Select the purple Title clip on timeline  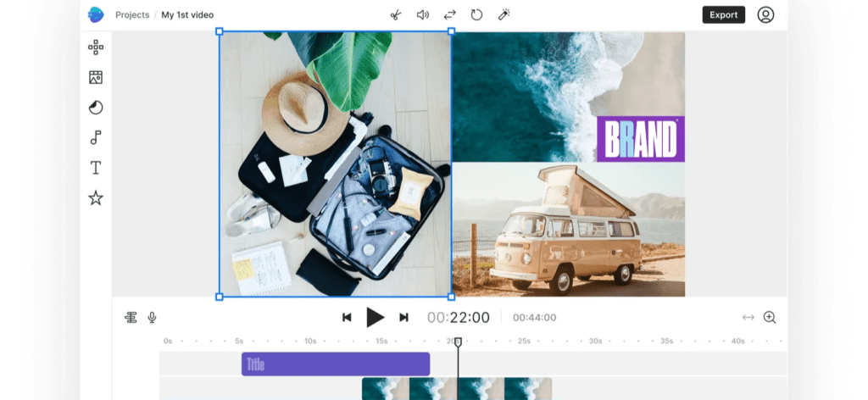(x=336, y=364)
